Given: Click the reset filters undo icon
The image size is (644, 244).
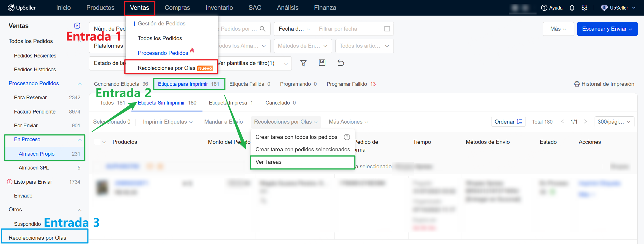Looking at the screenshot, I should [341, 63].
